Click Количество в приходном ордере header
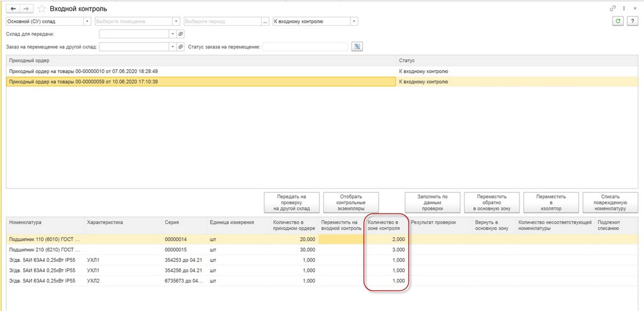Image resolution: width=644 pixels, height=311 pixels. (x=294, y=226)
